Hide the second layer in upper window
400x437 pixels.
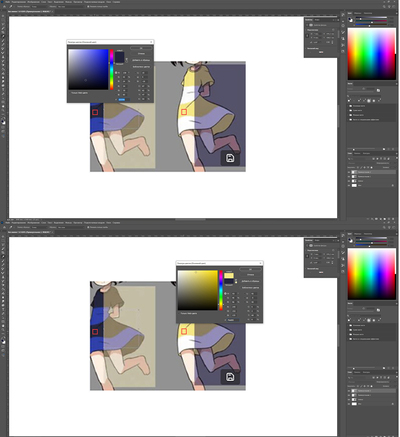tap(349, 177)
